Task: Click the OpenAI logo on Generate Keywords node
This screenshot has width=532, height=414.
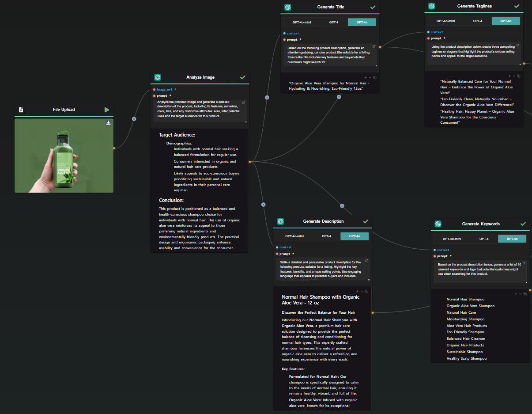Action: (438, 224)
